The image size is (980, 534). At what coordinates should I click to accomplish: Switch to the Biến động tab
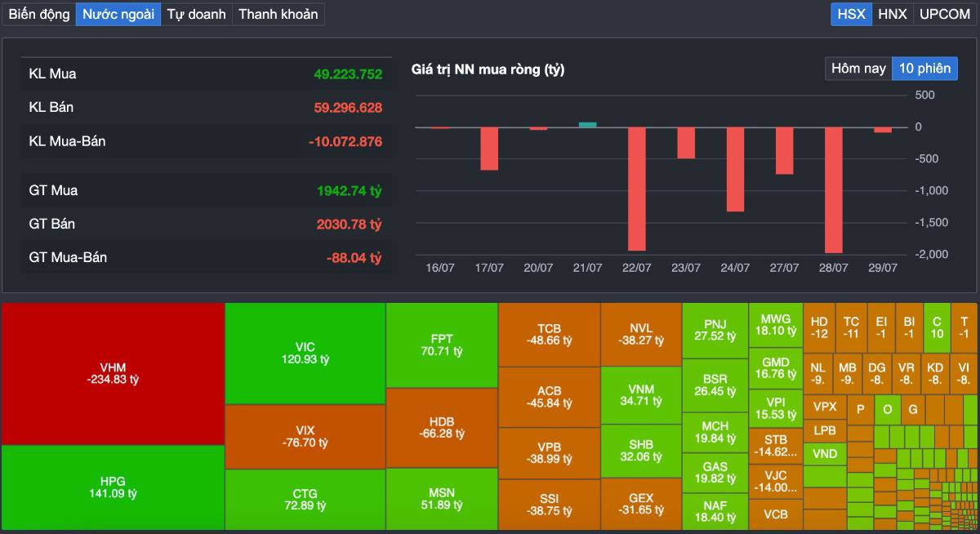click(x=39, y=14)
